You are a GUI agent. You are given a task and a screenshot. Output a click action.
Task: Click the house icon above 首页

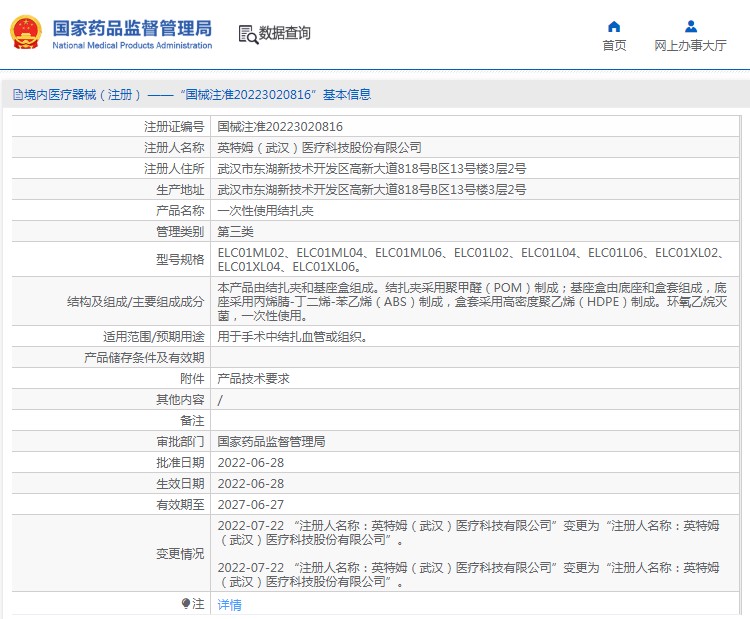614,26
